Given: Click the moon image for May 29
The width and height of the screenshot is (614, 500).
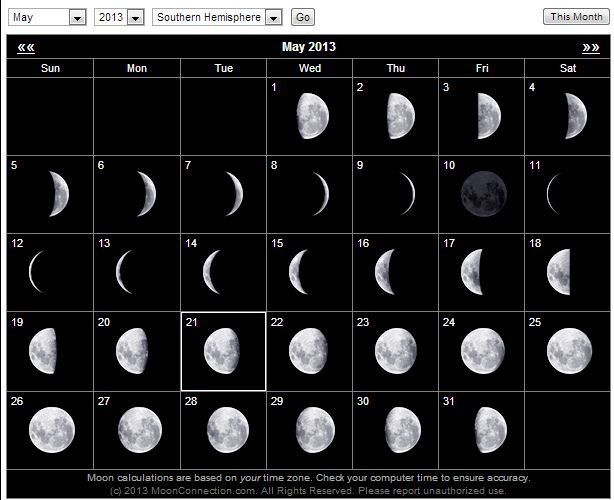Looking at the screenshot, I should coord(315,430).
